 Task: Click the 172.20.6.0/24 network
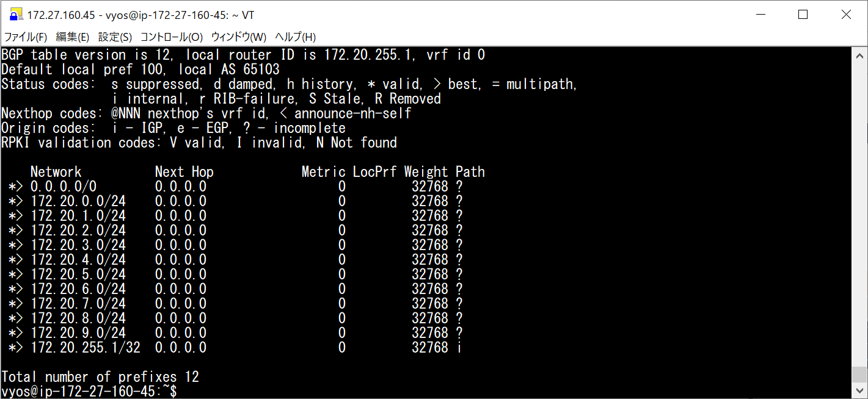pyautogui.click(x=78, y=289)
